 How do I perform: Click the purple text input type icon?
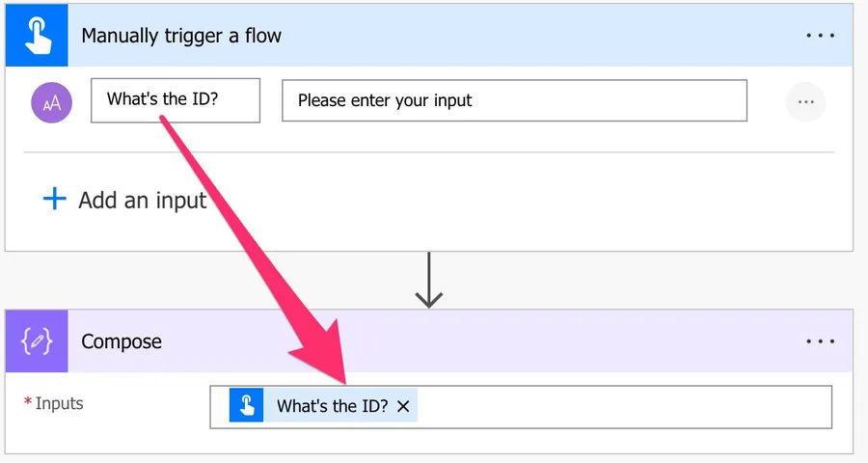click(52, 101)
